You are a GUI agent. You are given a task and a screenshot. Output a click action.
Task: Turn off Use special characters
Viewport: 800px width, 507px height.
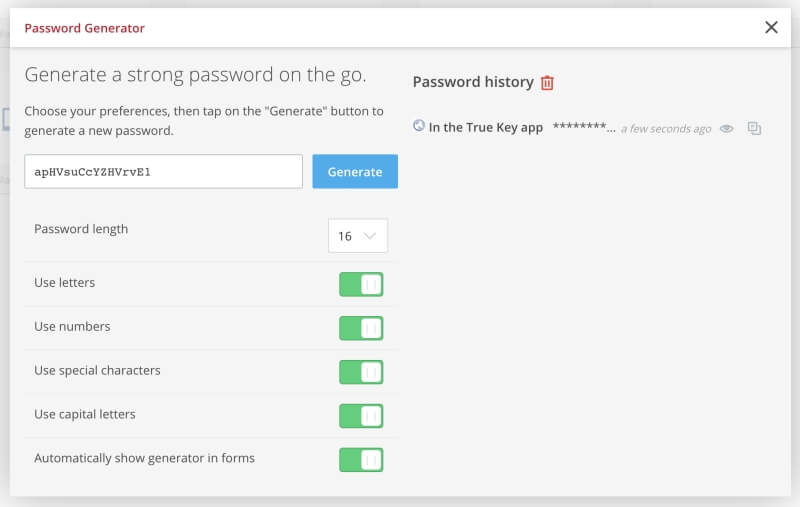[x=361, y=372]
